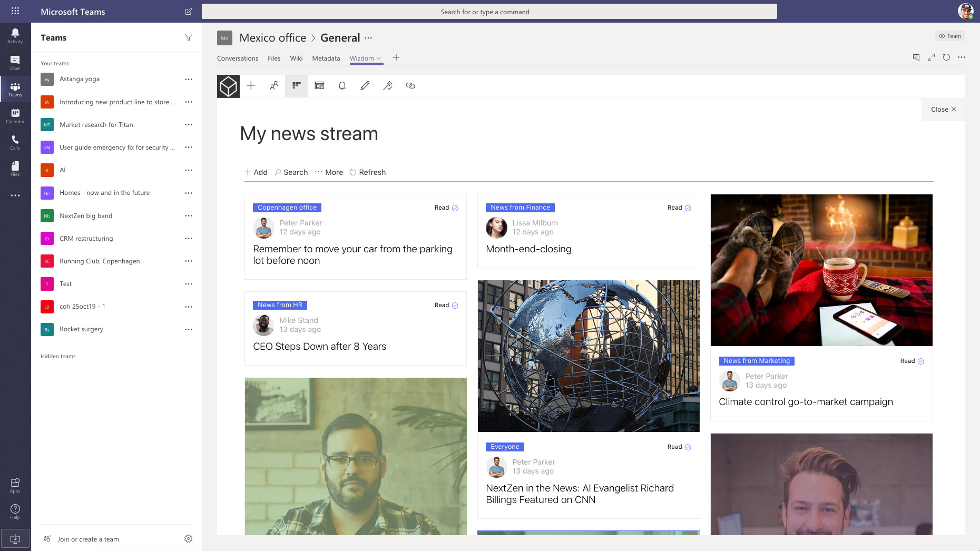The width and height of the screenshot is (980, 551).
Task: Close the news stream panel
Action: tap(943, 110)
